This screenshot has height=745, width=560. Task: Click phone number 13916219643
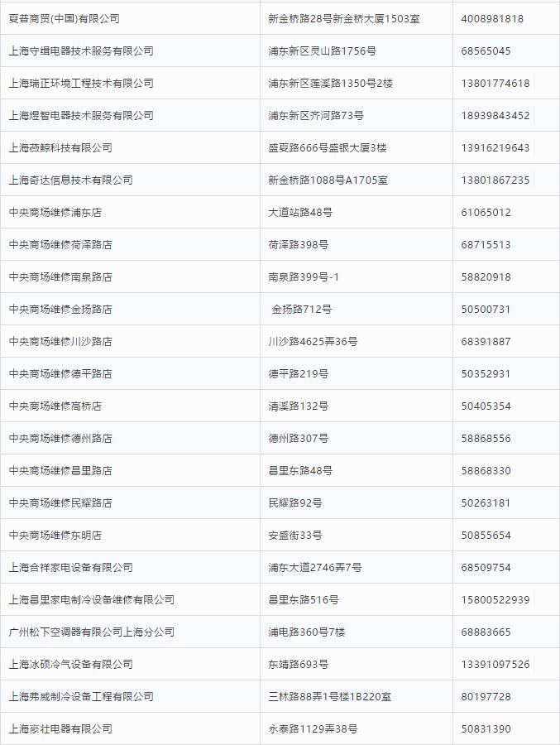(x=495, y=148)
